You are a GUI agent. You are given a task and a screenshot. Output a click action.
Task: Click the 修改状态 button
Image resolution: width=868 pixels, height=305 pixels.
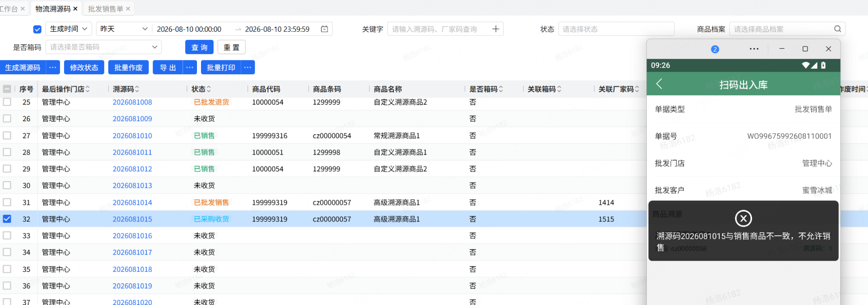[x=84, y=68]
